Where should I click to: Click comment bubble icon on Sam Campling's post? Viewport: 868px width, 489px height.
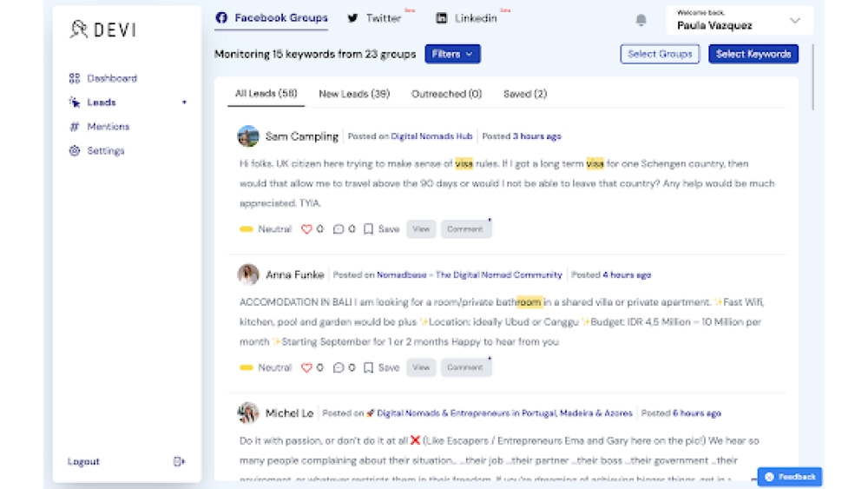[x=339, y=228]
